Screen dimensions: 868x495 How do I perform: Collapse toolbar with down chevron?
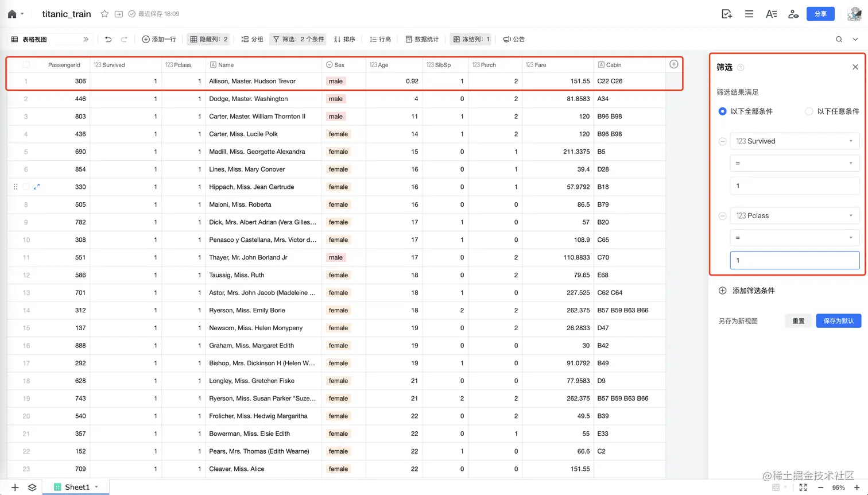[x=855, y=39]
